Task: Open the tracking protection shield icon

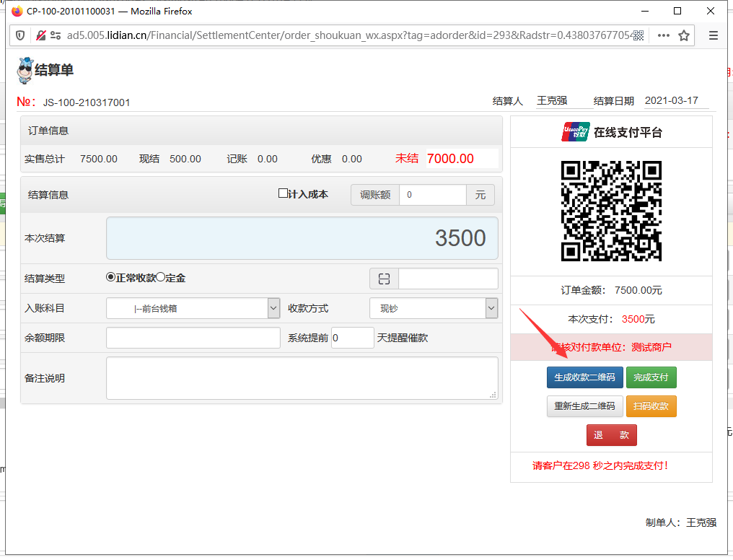Action: [x=20, y=35]
